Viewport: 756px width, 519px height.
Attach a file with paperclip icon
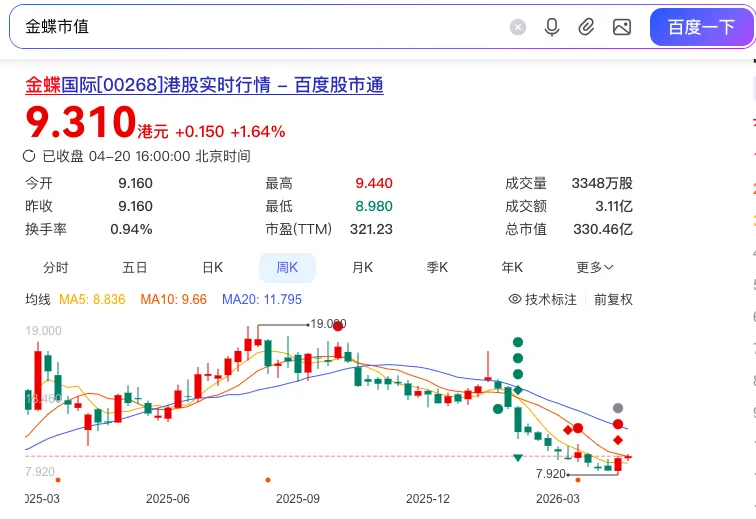click(x=586, y=27)
